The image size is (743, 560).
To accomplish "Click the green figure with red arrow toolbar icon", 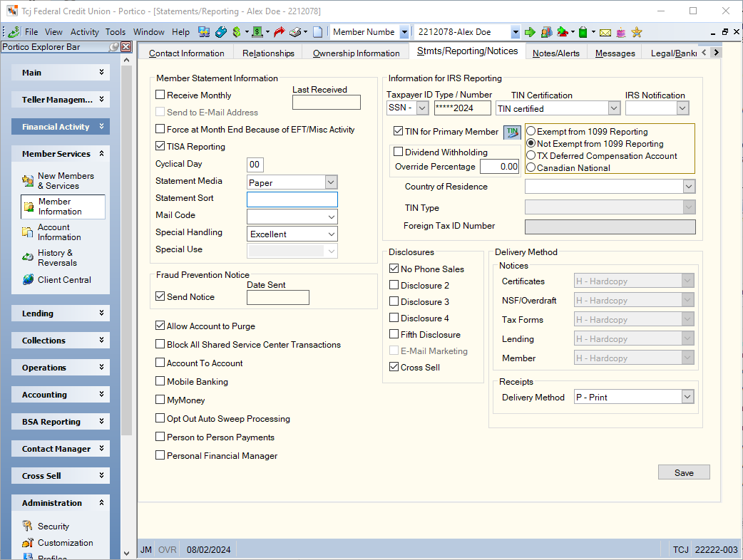I will pyautogui.click(x=563, y=32).
